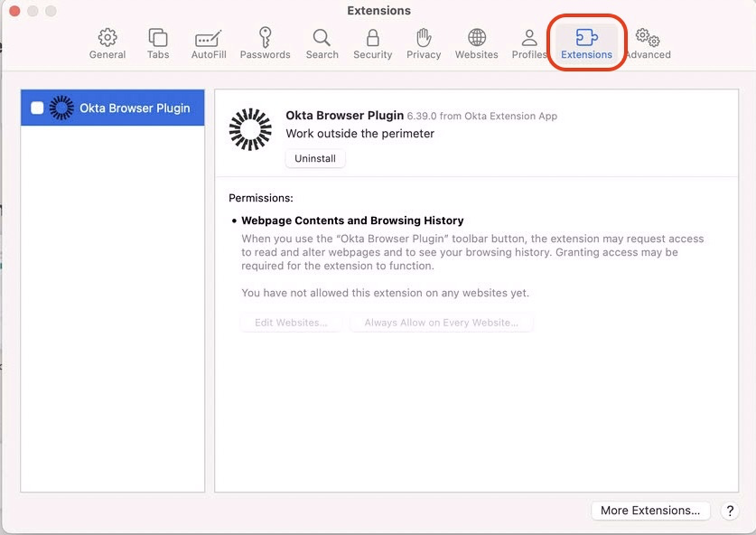Viewport: 756px width, 535px height.
Task: Select the Extensions puzzle-piece tab
Action: tap(586, 43)
